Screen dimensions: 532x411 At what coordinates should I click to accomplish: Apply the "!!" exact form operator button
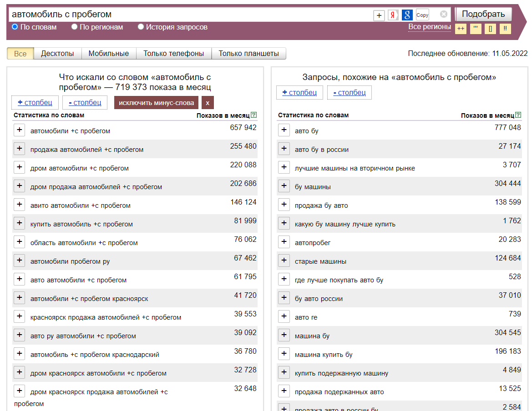tap(505, 29)
